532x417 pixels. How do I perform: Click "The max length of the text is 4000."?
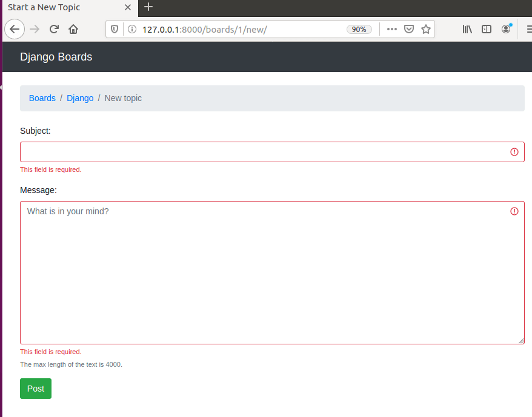[x=71, y=364]
